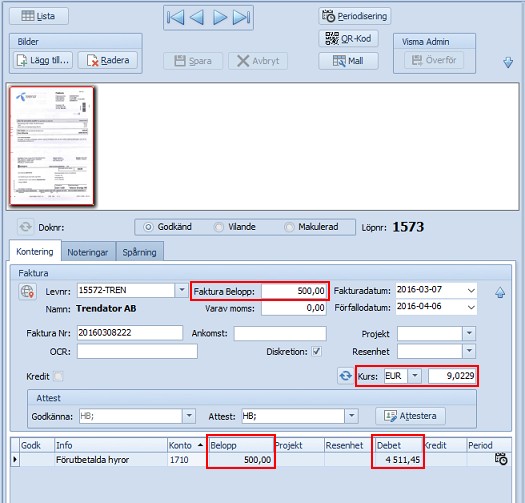This screenshot has width=525, height=503.
Task: Click the Info column header
Action: 110,445
